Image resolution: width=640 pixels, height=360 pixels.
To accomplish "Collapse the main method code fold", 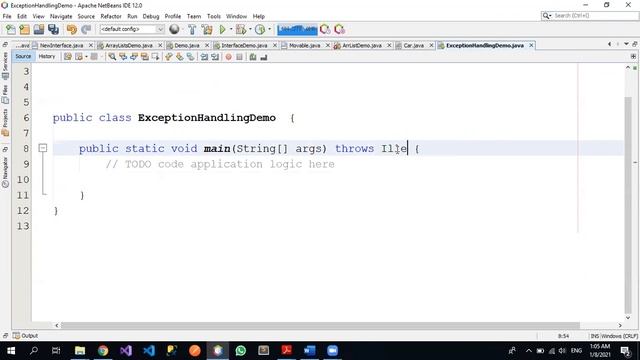I will (43, 148).
